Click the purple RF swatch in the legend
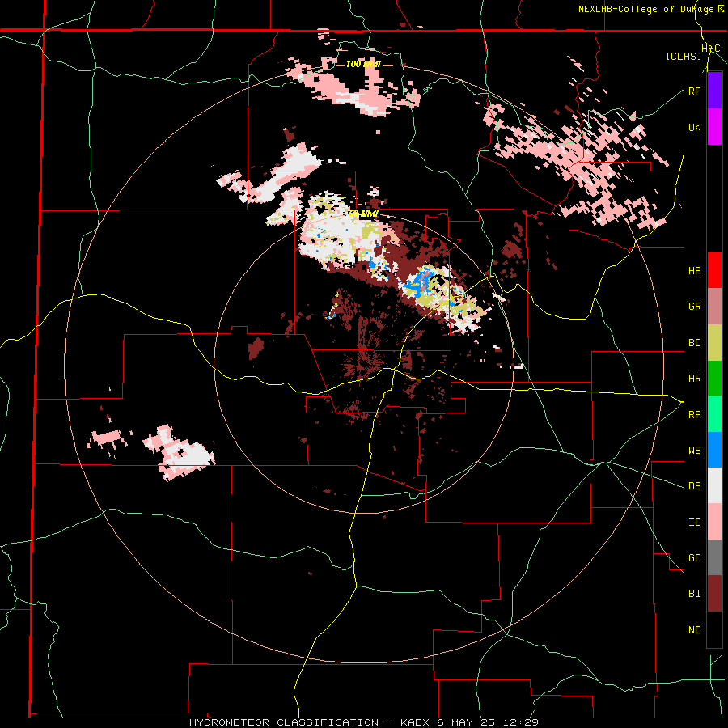728x728 pixels. [x=714, y=91]
